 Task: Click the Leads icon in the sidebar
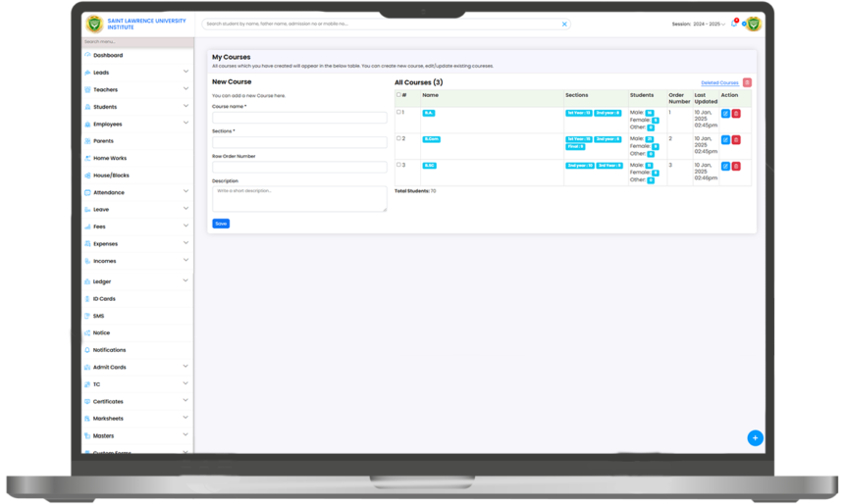[87, 73]
